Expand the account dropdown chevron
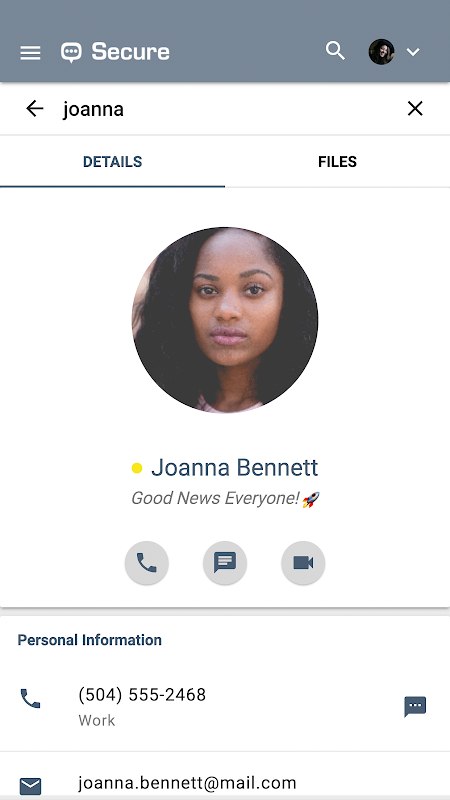The width and height of the screenshot is (450, 800). coord(413,52)
